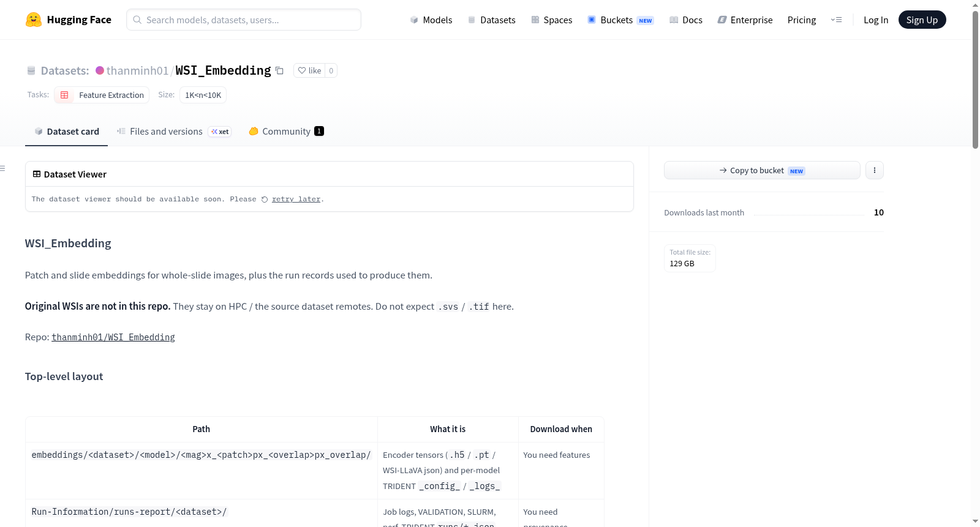This screenshot has width=980, height=527.
Task: Click the Dataset Viewer header
Action: [330, 174]
